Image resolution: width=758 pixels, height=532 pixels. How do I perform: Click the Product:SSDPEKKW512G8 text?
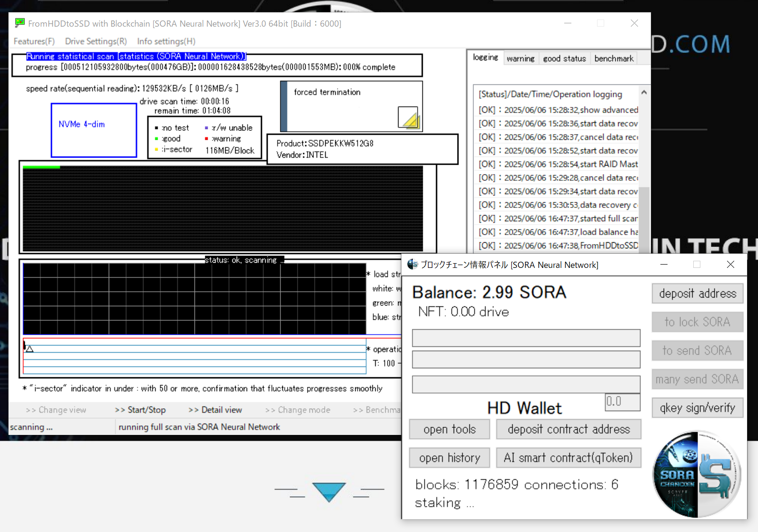[x=325, y=143]
